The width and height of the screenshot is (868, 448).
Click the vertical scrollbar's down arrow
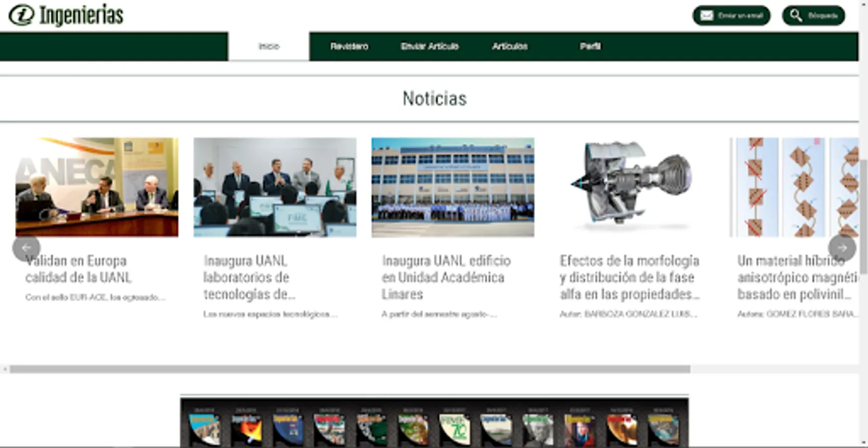(x=864, y=443)
